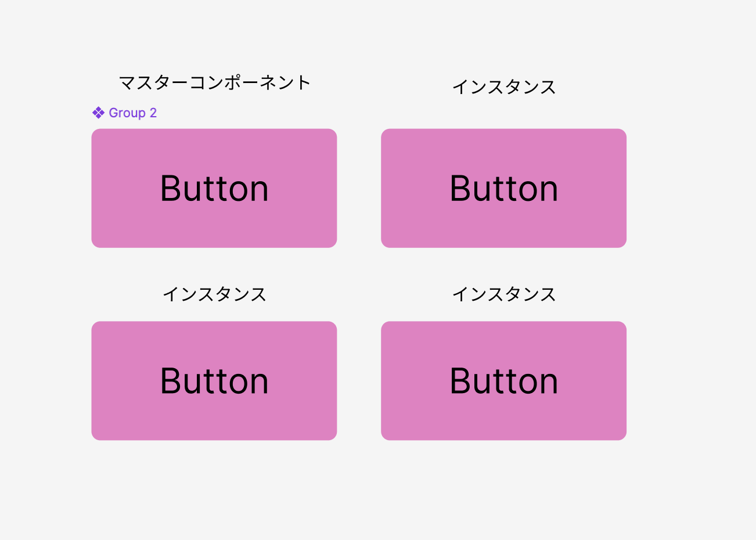Select the Button text in the bottom-left instance
This screenshot has width=756, height=540.
point(214,381)
